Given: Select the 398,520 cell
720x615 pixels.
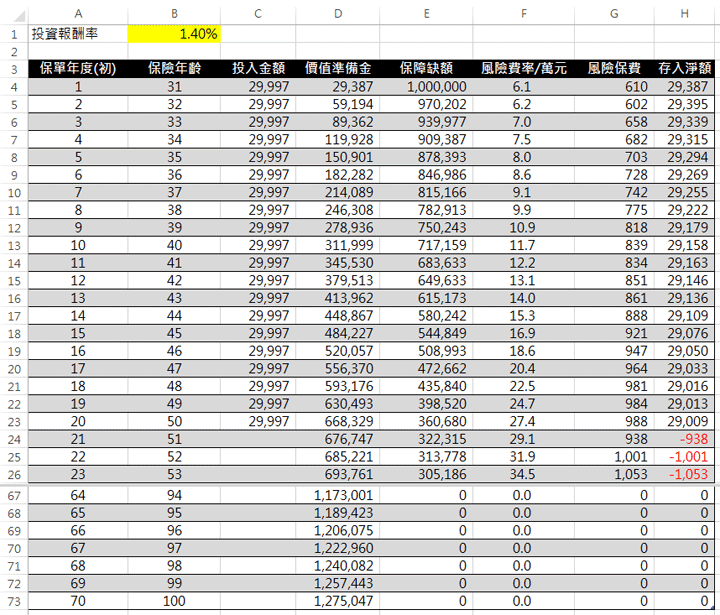Looking at the screenshot, I should [x=426, y=404].
